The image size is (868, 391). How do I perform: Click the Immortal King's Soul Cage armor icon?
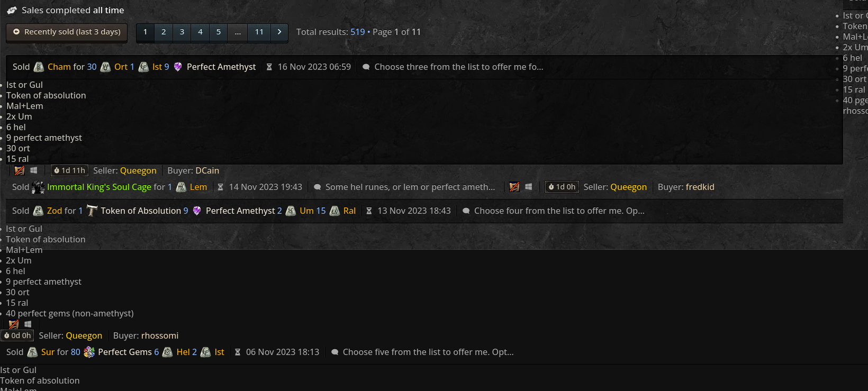(x=38, y=187)
